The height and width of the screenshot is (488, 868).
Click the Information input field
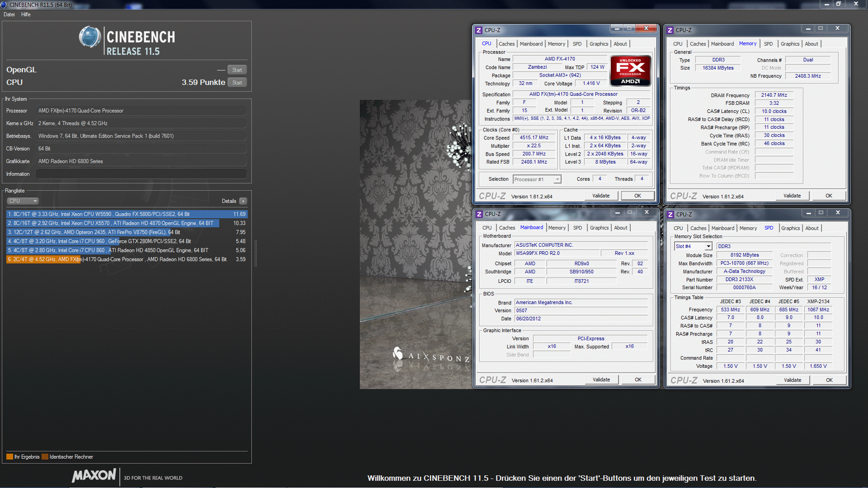[142, 174]
